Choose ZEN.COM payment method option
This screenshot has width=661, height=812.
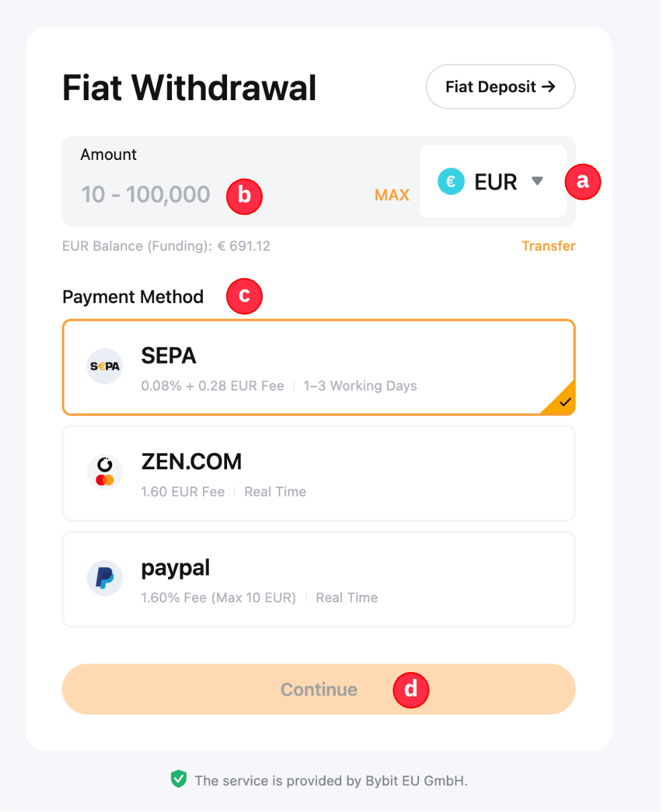[318, 473]
